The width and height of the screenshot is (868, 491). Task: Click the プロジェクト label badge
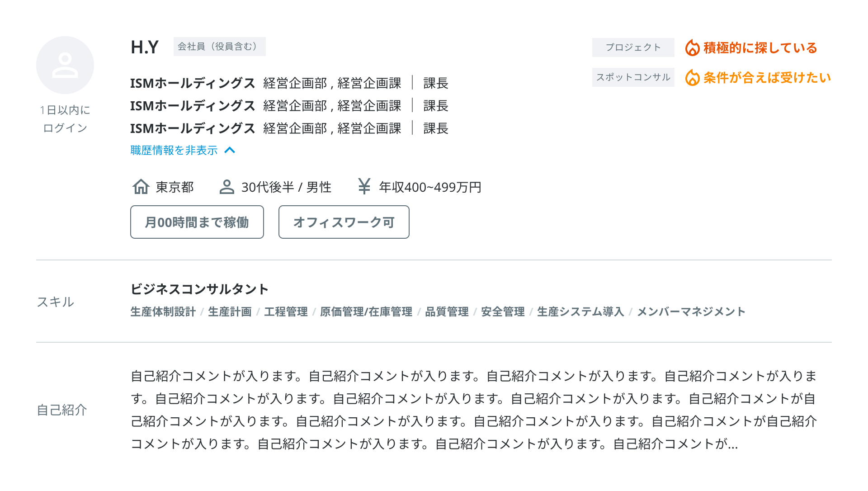click(633, 47)
